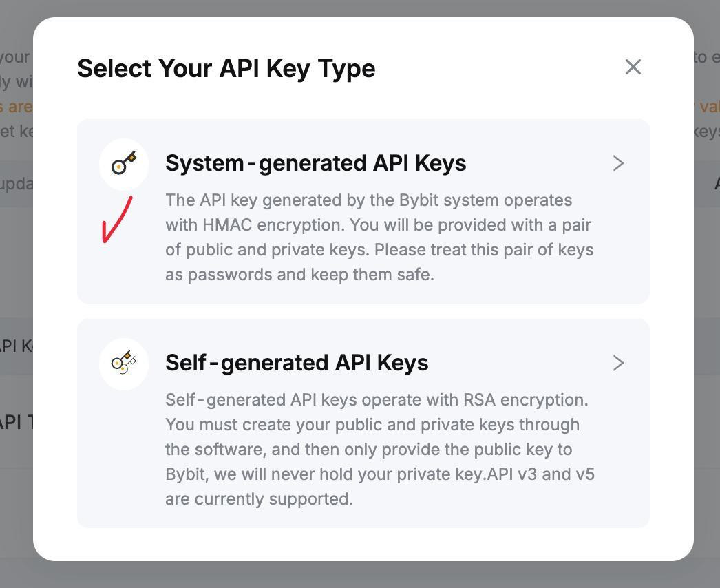Close the API Key Type dialog
Viewport: 720px width, 588px height.
[633, 67]
